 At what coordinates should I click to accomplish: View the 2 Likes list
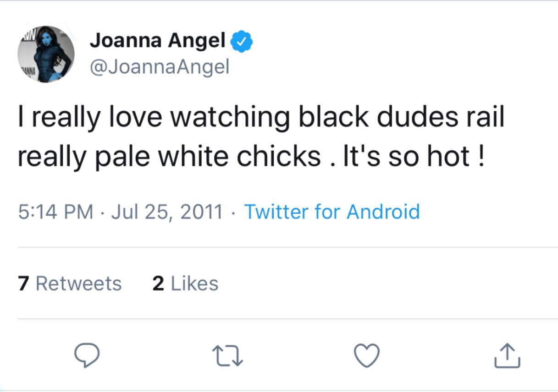coord(185,283)
